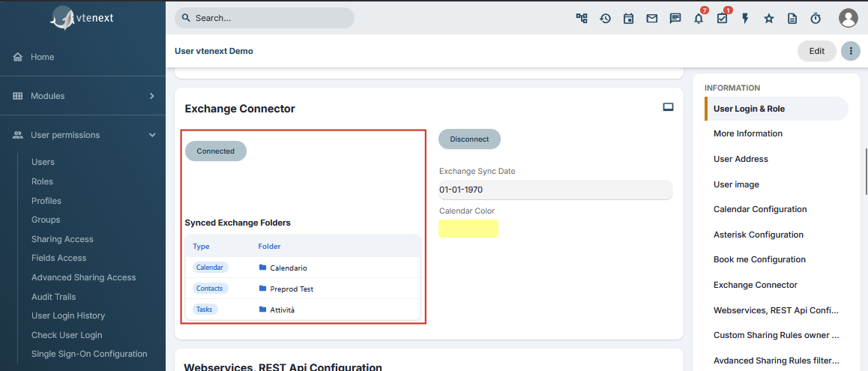The width and height of the screenshot is (868, 371).
Task: Open the stopwatch timer icon
Action: (816, 18)
